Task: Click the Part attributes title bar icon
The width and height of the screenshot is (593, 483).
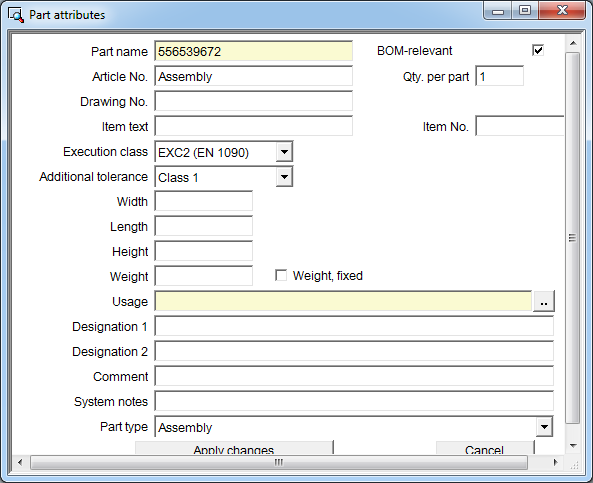Action: 16,15
